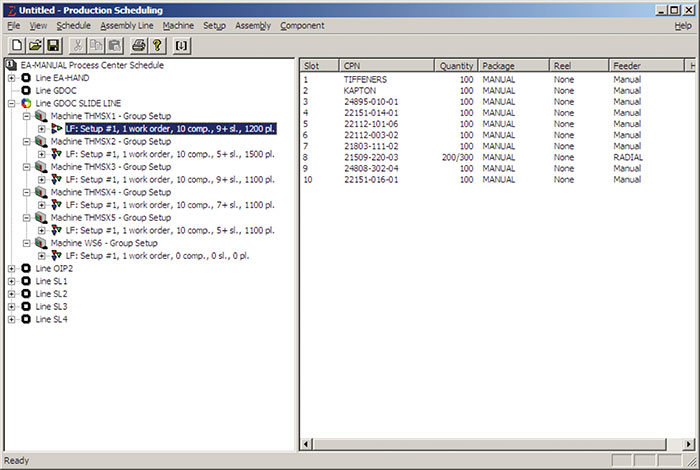700x470 pixels.
Task: Expand the Line SL3 node
Action: pyautogui.click(x=11, y=307)
